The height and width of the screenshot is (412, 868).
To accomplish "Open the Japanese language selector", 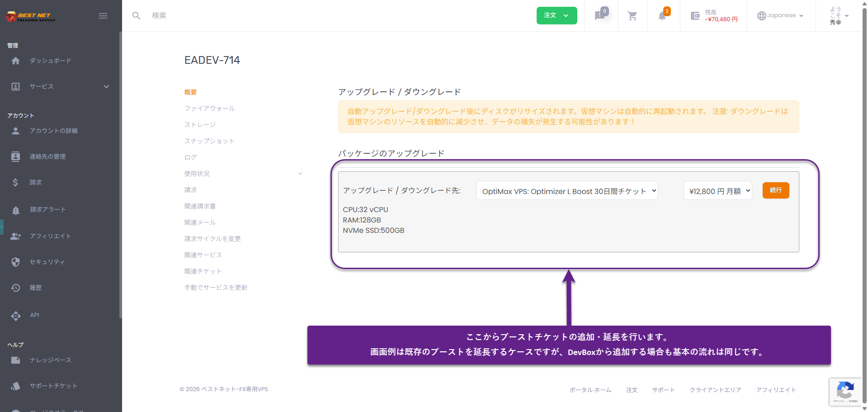I will [781, 15].
